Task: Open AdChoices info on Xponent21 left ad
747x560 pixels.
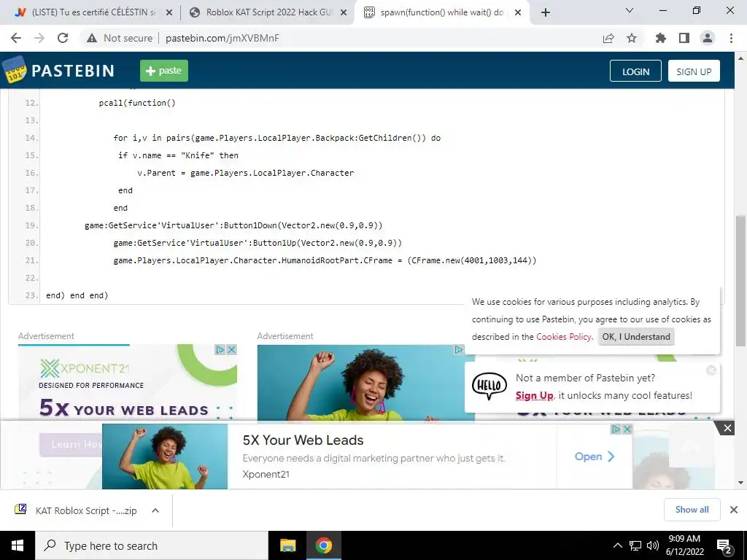Action: point(220,349)
